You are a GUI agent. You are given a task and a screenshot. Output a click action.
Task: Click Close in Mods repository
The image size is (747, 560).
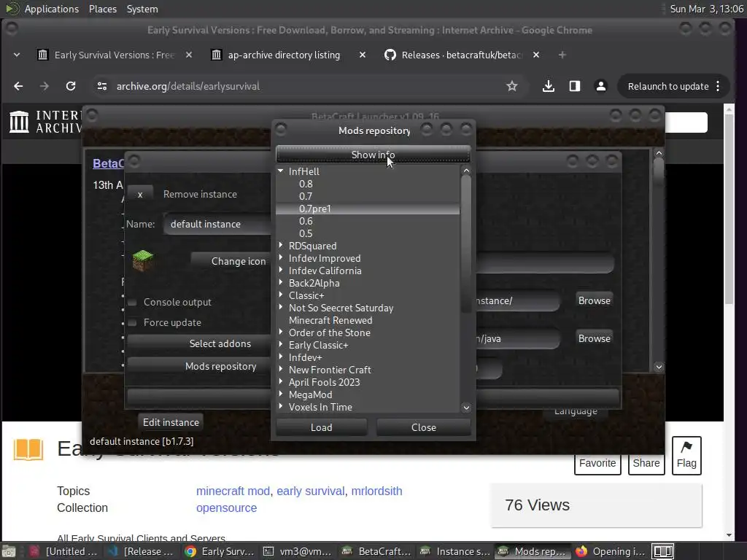pos(424,427)
